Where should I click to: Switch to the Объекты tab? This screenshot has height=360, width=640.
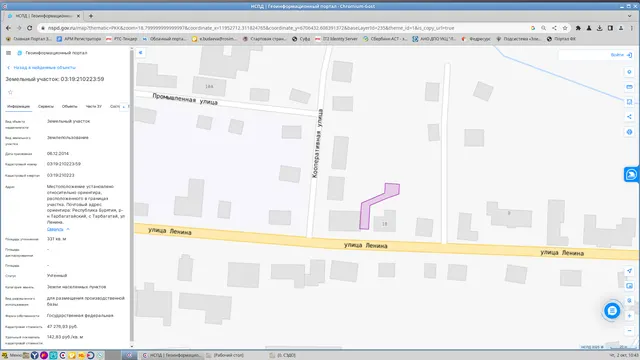click(69, 107)
